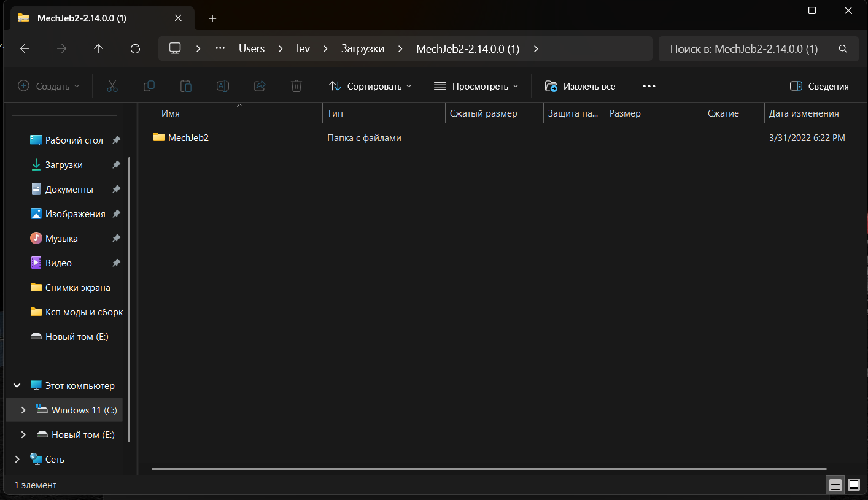
Task: Sort by Сжатый размер column header
Action: click(x=484, y=113)
